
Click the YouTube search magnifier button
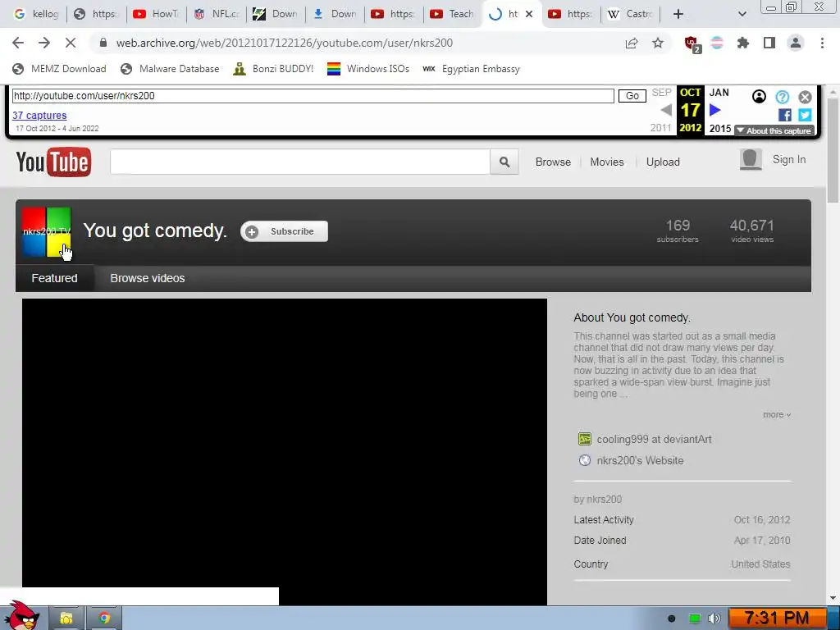click(x=504, y=162)
